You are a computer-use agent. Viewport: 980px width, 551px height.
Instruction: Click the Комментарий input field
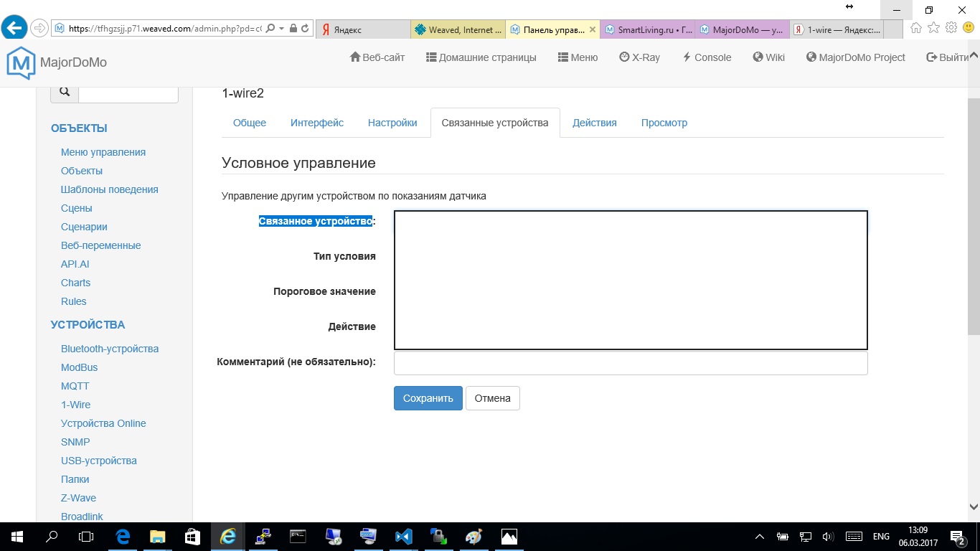tap(631, 363)
